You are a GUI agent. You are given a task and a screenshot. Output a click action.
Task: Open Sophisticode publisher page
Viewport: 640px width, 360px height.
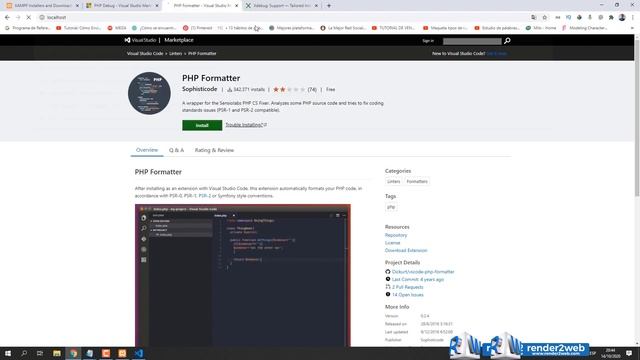pyautogui.click(x=200, y=89)
